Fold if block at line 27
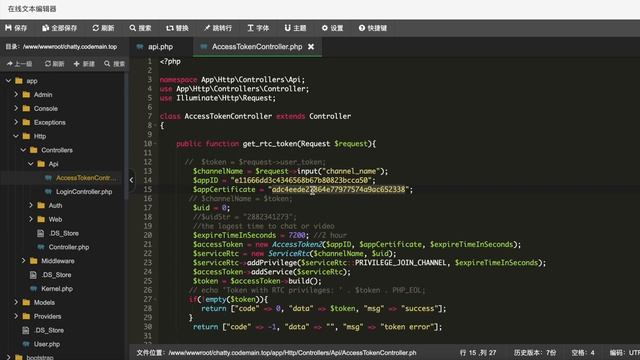Screen dimensions: 640x360 [x=156, y=299]
